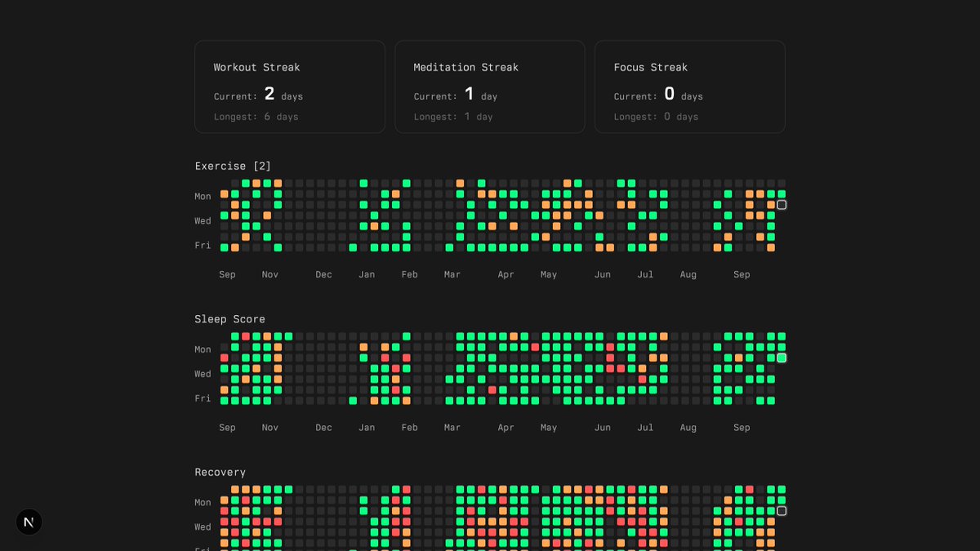The width and height of the screenshot is (980, 551).
Task: Click the 'Sleep Score' heading
Action: coord(229,319)
